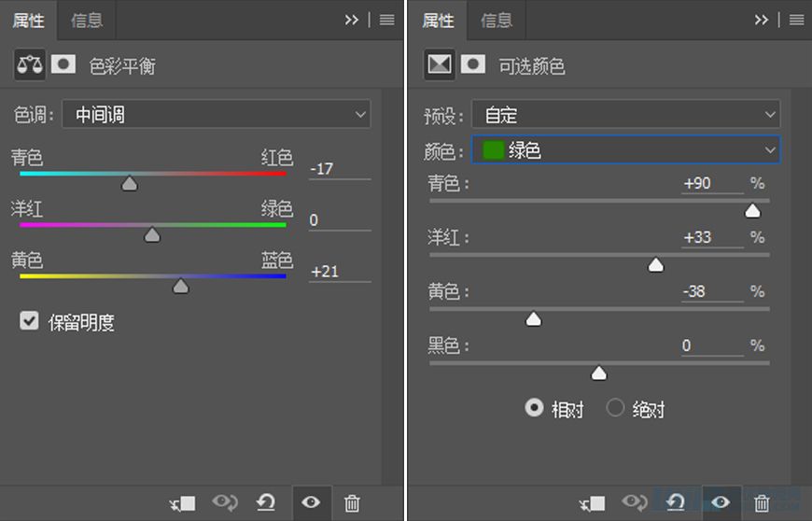This screenshot has width=812, height=521.
Task: Select the mask icon beside 可选颜色
Action: [x=473, y=64]
